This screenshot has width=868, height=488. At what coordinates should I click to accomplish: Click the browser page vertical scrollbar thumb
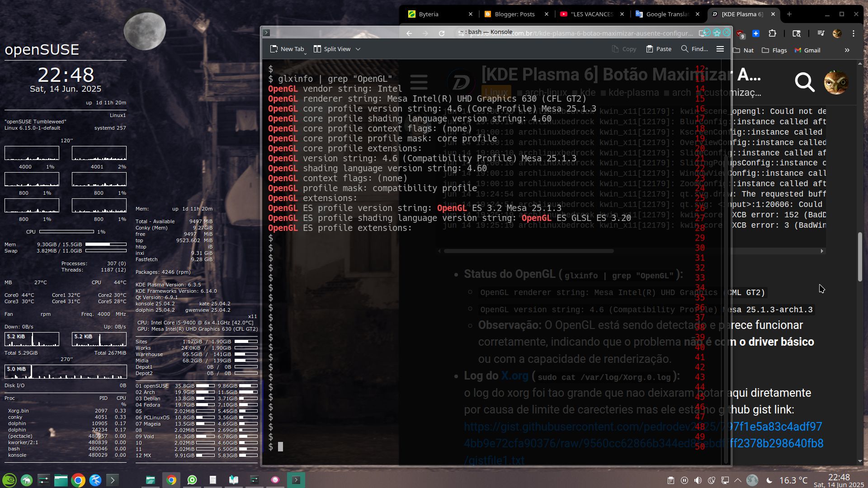pyautogui.click(x=860, y=257)
